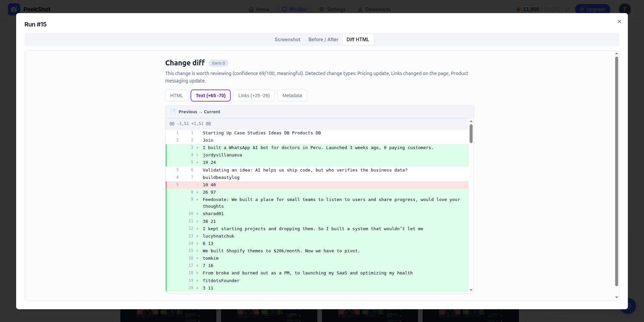Switch to the Screenshot tab

[x=287, y=40]
